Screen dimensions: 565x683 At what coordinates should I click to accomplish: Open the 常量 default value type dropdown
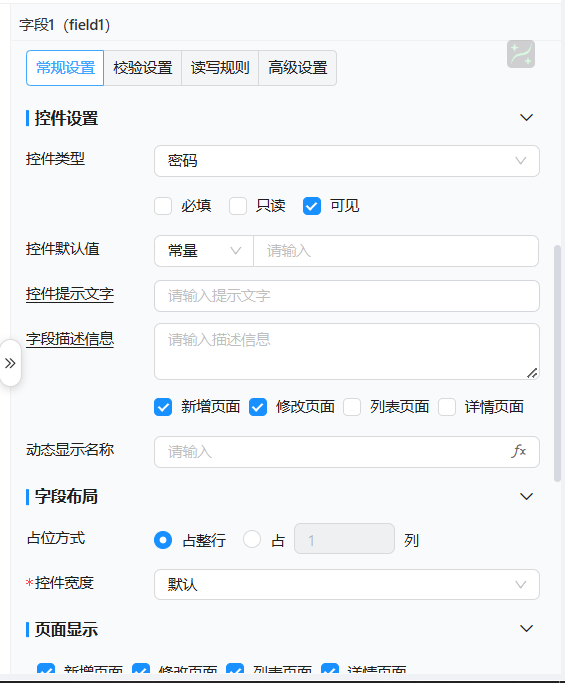[x=204, y=251]
